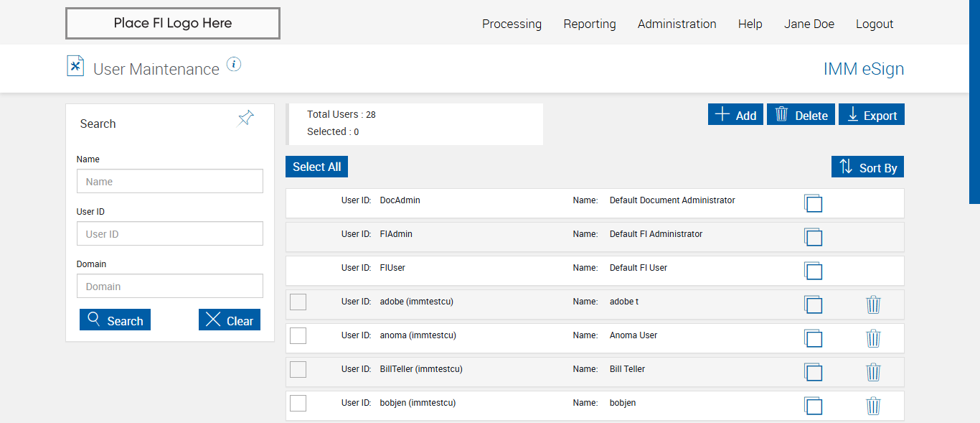The height and width of the screenshot is (423, 980).
Task: Copy the FIAdmin user entry
Action: click(813, 237)
